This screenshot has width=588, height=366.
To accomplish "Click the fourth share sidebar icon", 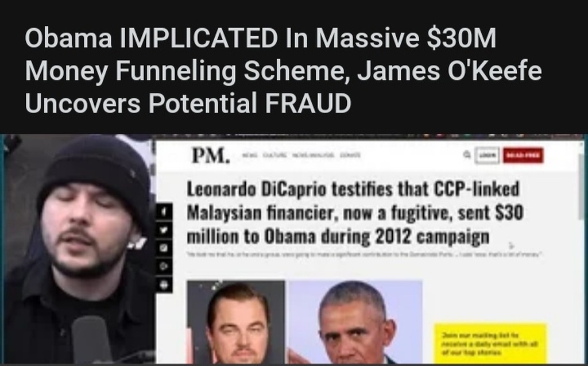I will [164, 266].
